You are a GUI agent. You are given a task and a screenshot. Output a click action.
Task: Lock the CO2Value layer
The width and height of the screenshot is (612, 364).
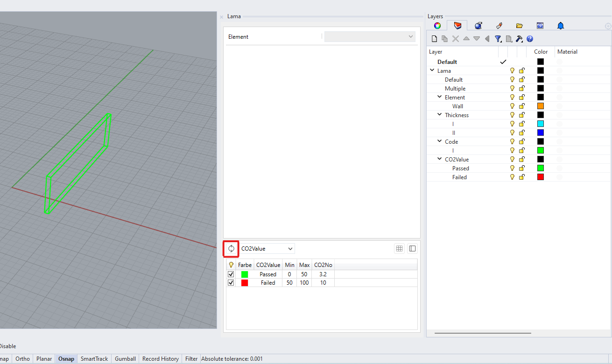coord(521,159)
